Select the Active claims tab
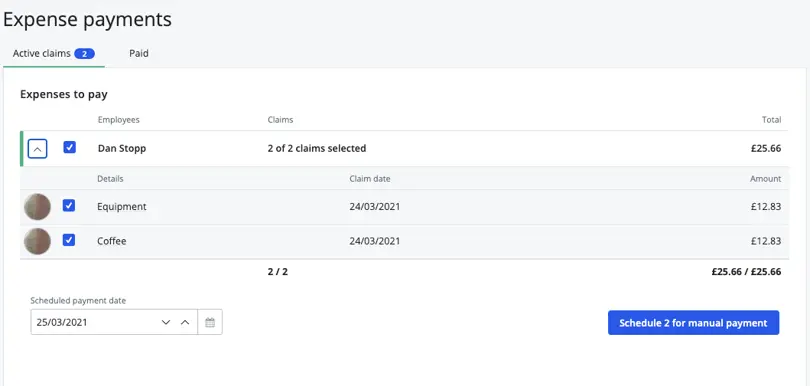Viewport: 810px width, 386px height. (54, 53)
